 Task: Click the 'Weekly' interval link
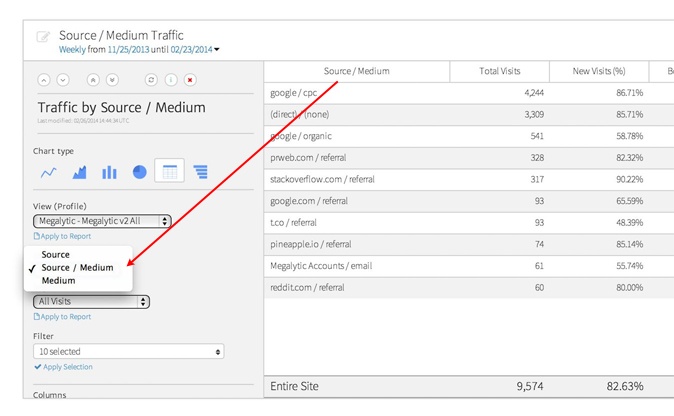pos(72,49)
